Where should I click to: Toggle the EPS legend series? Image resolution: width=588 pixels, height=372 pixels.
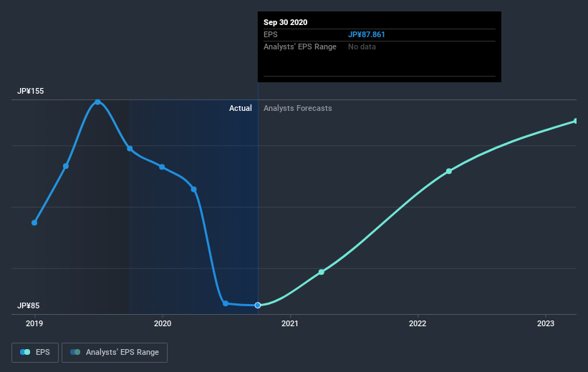[x=35, y=352]
